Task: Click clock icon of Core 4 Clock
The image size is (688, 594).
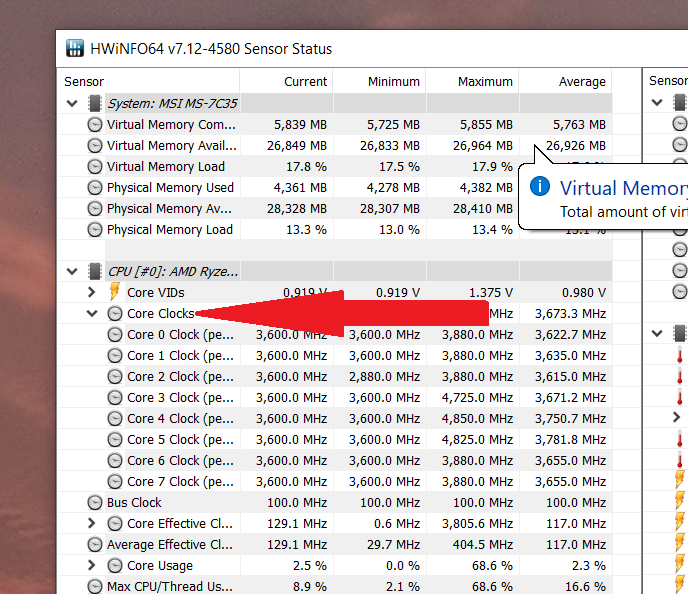Action: (115, 419)
